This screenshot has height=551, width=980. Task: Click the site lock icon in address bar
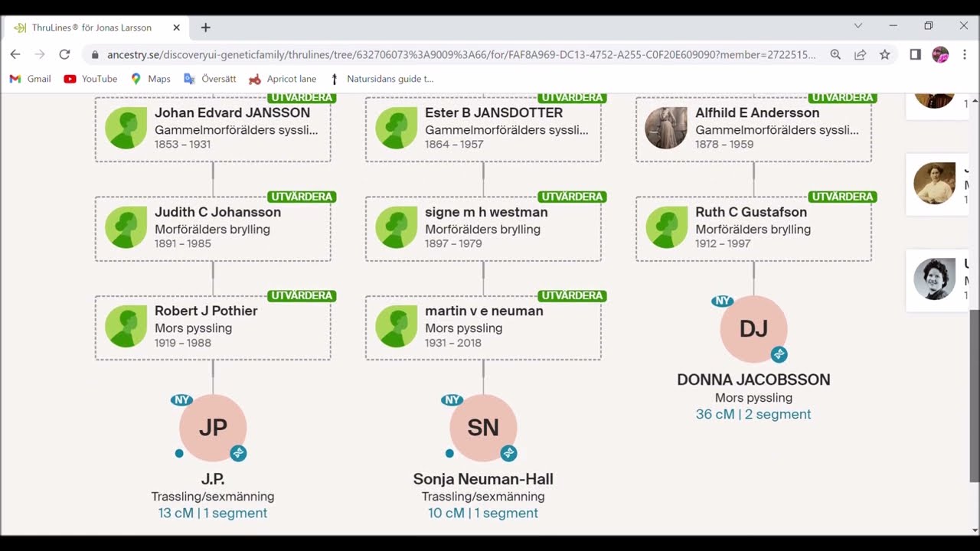(x=95, y=55)
